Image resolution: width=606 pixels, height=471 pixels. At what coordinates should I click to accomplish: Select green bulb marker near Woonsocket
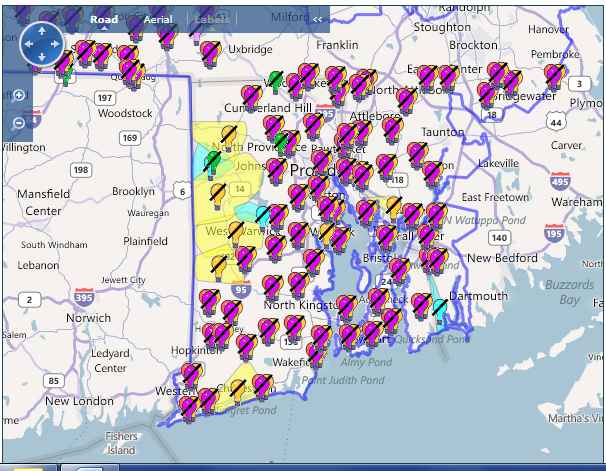coord(276,82)
